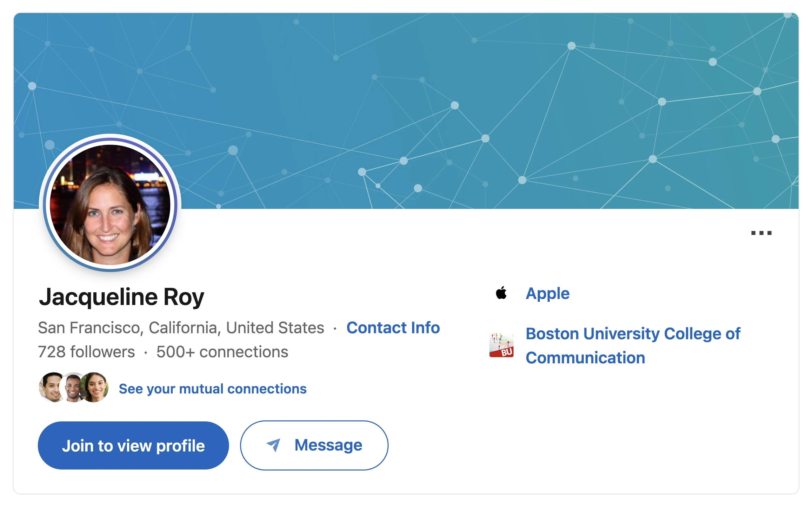812x506 pixels.
Task: Click the Boston University BU logo
Action: pyautogui.click(x=501, y=345)
